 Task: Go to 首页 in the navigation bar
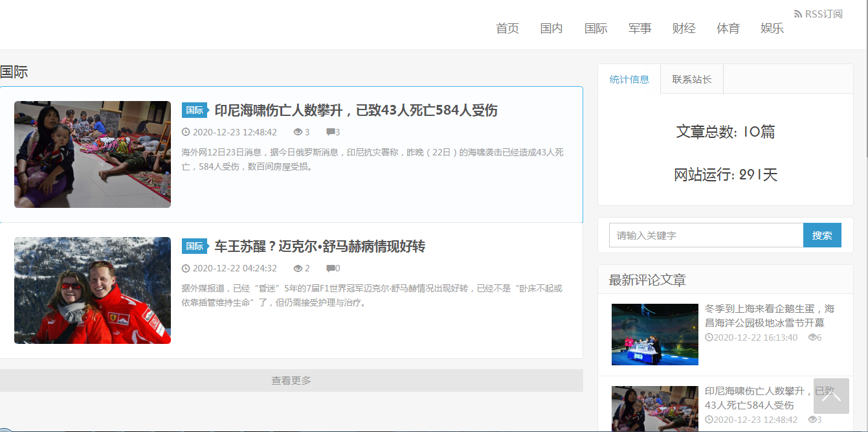coord(507,28)
